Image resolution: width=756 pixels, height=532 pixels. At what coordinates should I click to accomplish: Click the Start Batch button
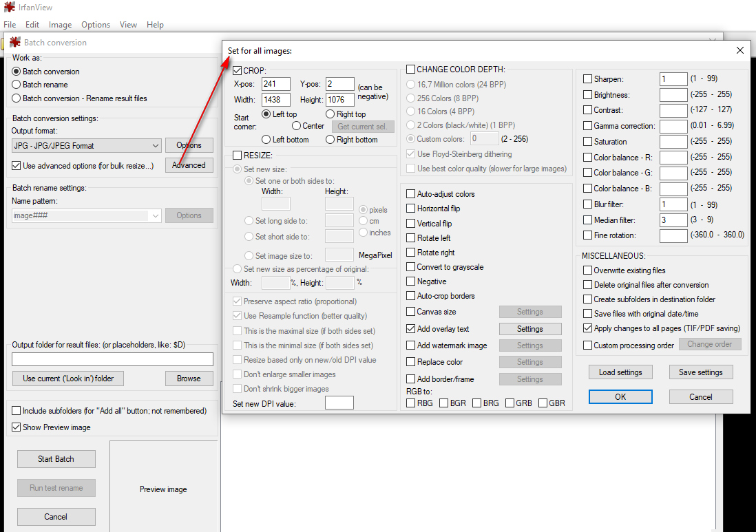[x=56, y=459]
